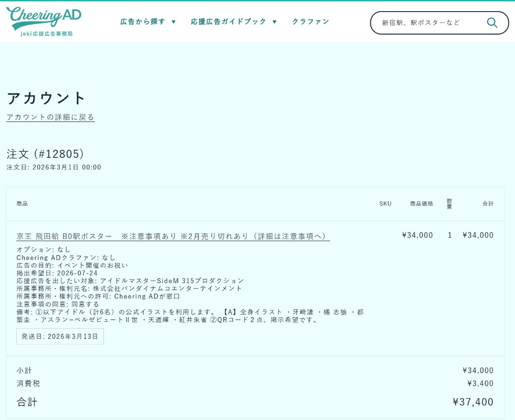Click the 商品価格 column header
This screenshot has width=515, height=420.
(x=421, y=204)
